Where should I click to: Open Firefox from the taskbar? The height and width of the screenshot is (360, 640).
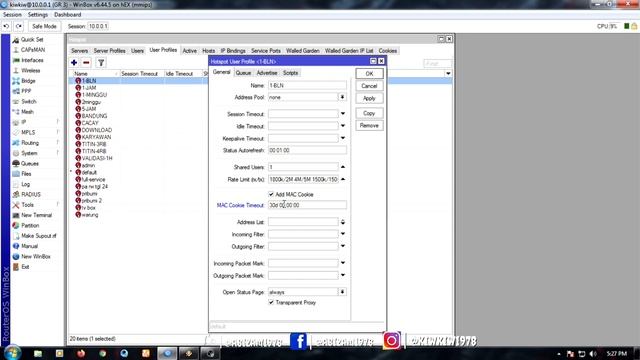click(x=81, y=353)
